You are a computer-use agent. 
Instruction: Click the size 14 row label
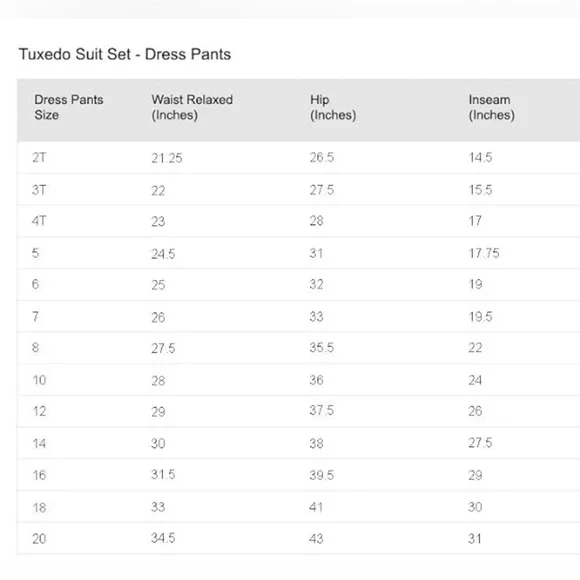click(x=39, y=444)
